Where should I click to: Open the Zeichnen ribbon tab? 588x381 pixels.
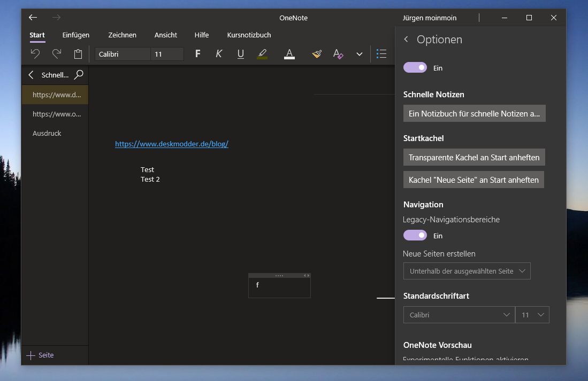pos(122,35)
